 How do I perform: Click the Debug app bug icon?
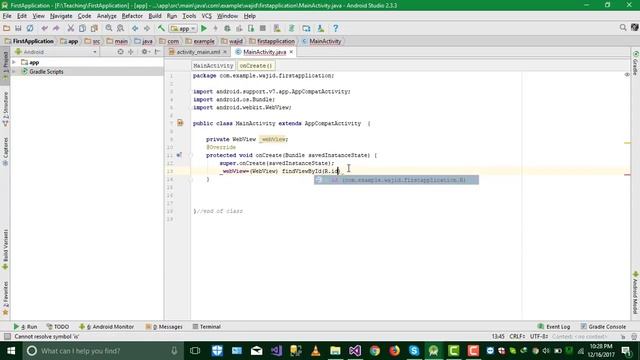(227, 28)
